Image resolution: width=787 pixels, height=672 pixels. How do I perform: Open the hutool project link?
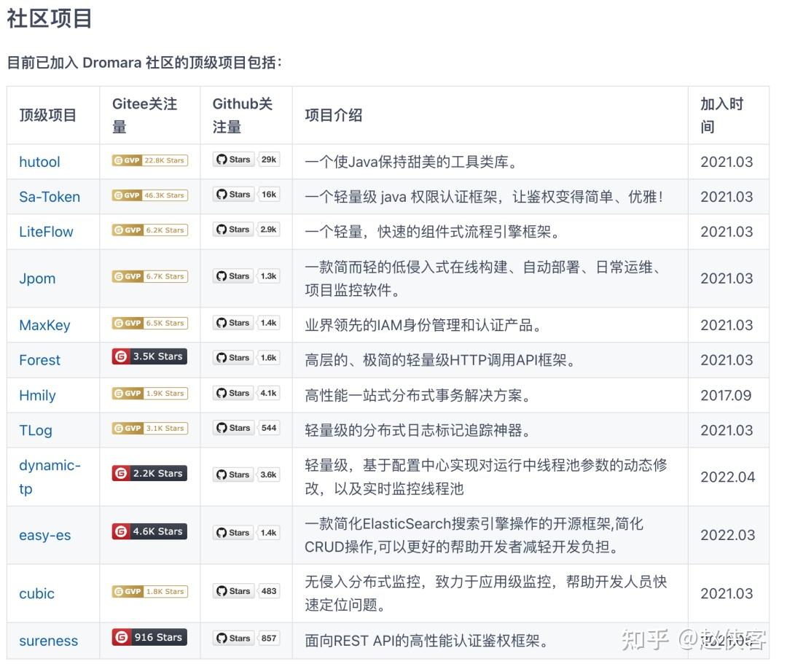(x=39, y=162)
